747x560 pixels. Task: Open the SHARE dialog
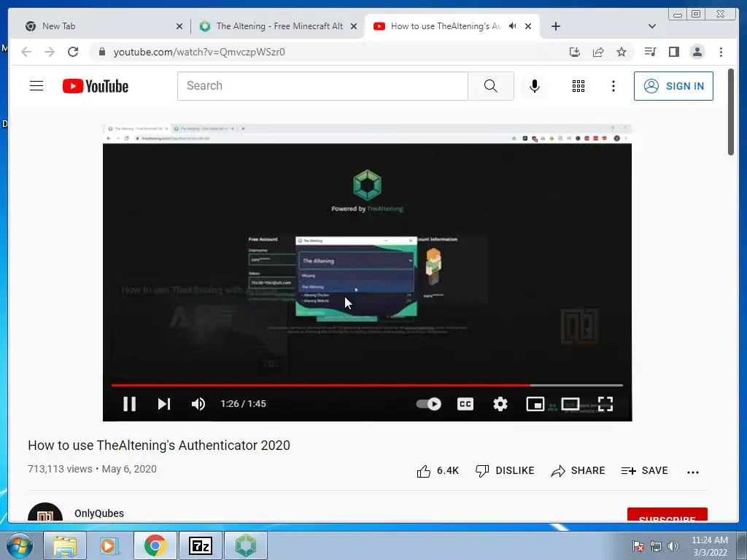578,470
